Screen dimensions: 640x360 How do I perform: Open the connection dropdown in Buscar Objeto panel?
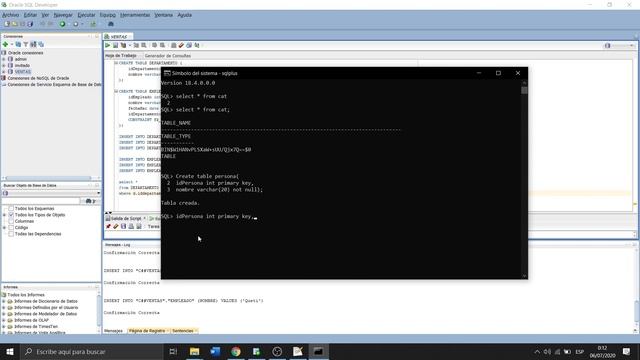point(98,193)
